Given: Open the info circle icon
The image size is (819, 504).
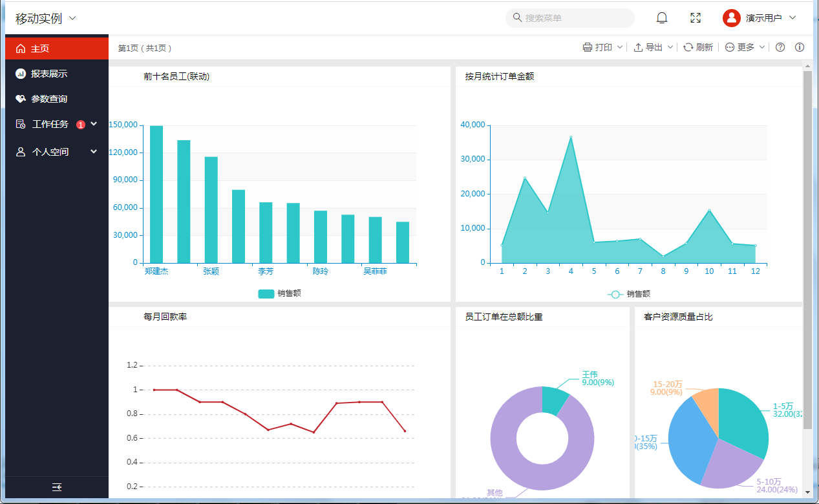Looking at the screenshot, I should 800,47.
